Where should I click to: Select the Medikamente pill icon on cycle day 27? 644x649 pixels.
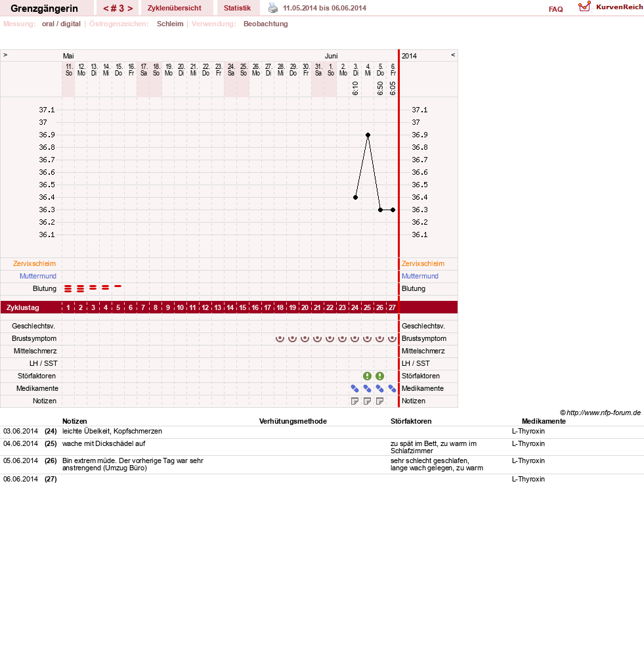click(x=392, y=388)
